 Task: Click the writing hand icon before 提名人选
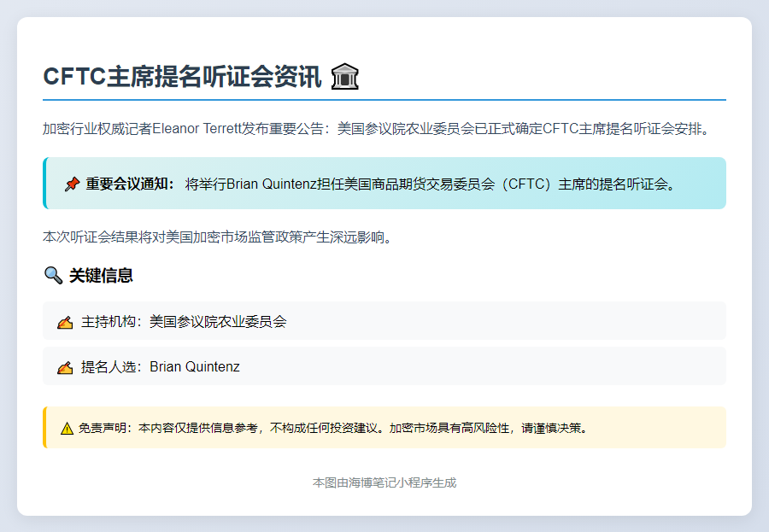coord(65,367)
